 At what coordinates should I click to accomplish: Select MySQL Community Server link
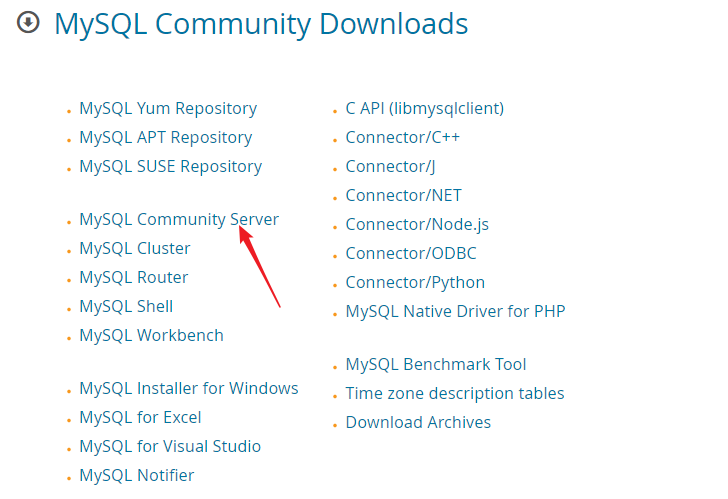179,220
